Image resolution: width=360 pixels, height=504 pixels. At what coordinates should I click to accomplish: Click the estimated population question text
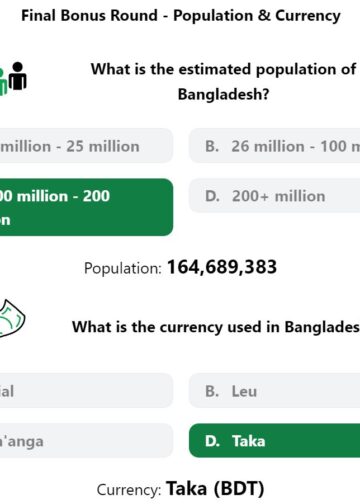pos(224,82)
